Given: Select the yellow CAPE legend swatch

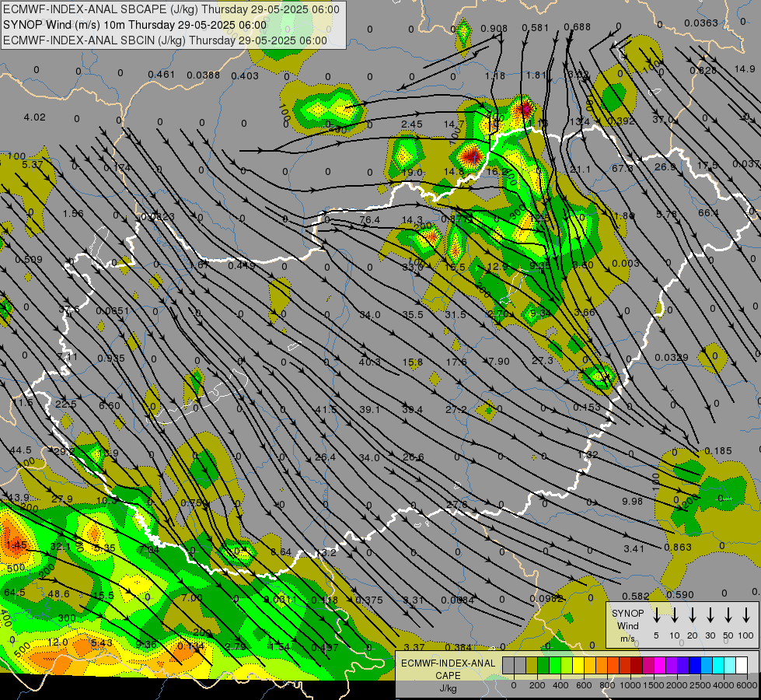Looking at the screenshot, I should [578, 666].
